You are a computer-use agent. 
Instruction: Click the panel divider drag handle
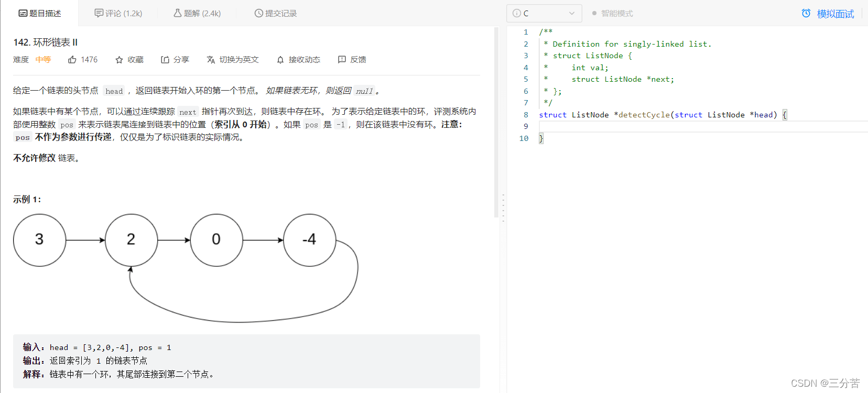[503, 208]
